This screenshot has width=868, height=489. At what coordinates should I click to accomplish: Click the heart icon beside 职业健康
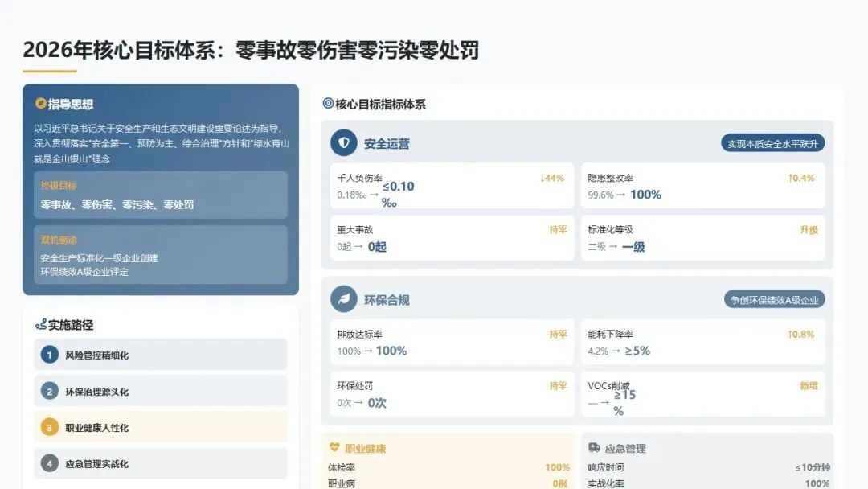coord(334,447)
